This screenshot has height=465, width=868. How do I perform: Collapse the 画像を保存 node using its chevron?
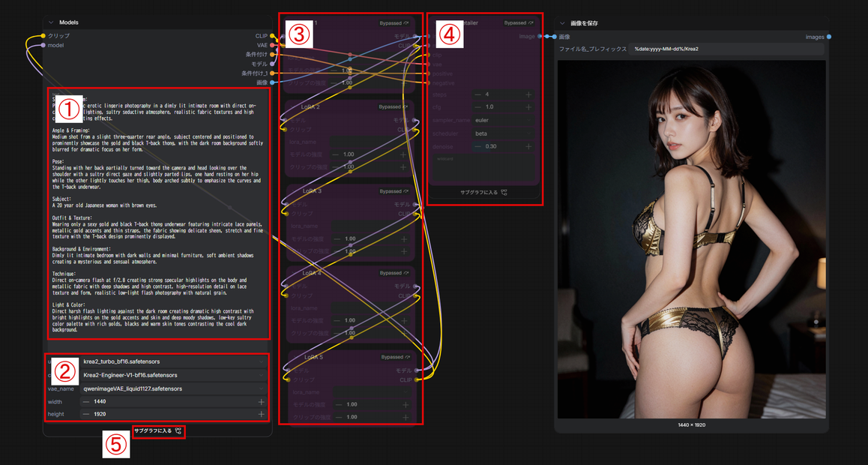pyautogui.click(x=562, y=23)
